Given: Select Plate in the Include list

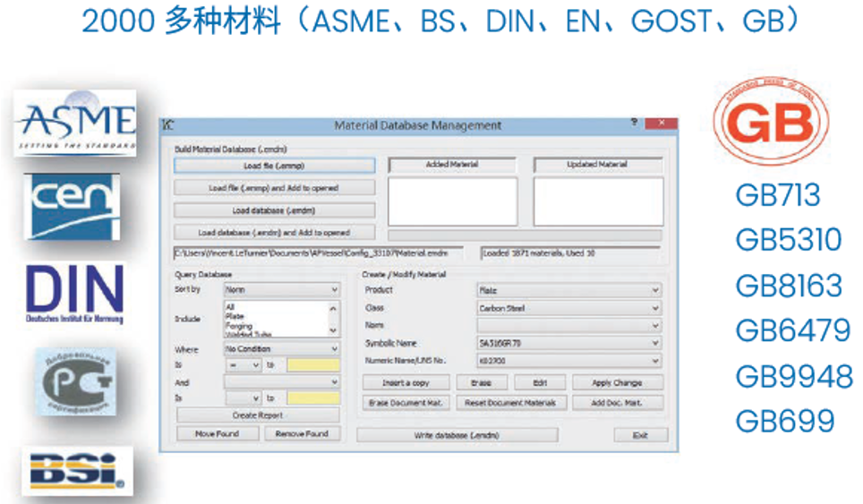Looking at the screenshot, I should point(235,317).
